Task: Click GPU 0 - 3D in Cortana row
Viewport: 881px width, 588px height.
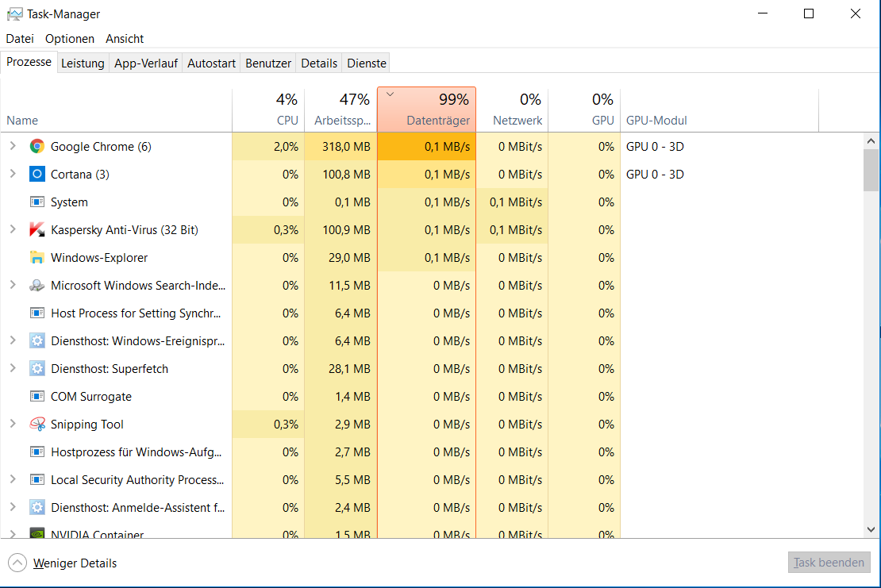Action: pyautogui.click(x=655, y=174)
